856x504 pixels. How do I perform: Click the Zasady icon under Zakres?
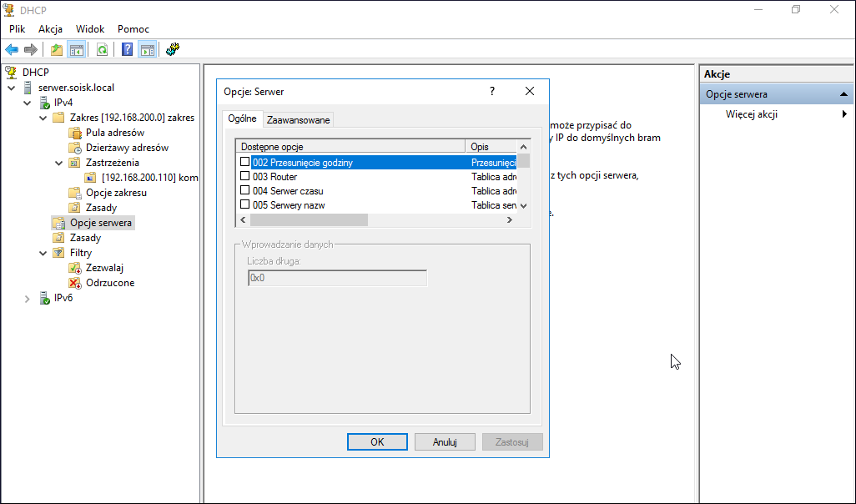tap(75, 208)
